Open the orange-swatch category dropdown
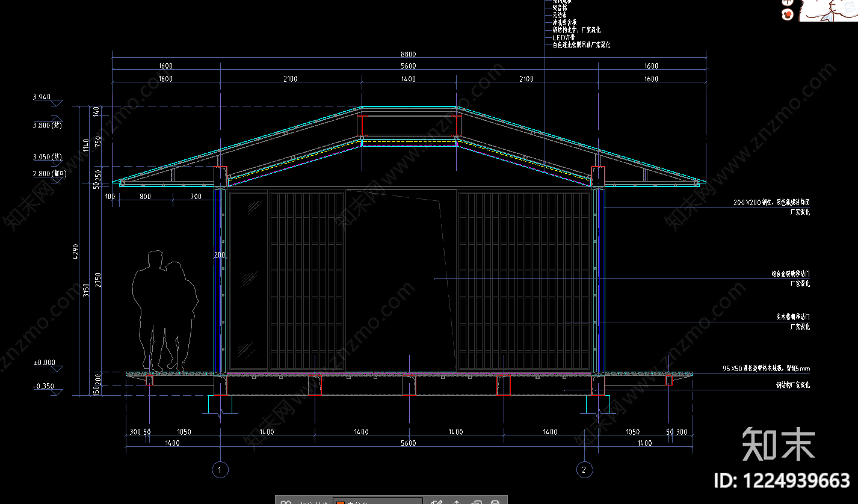Screen dimensions: 858x504 379,500
